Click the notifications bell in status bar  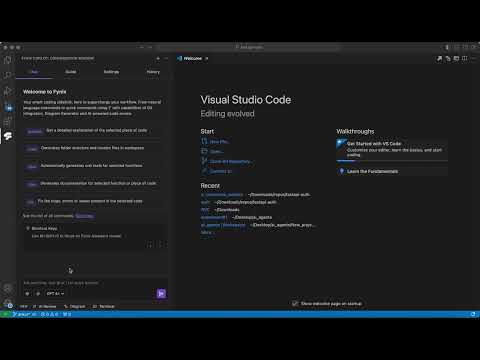point(473,314)
